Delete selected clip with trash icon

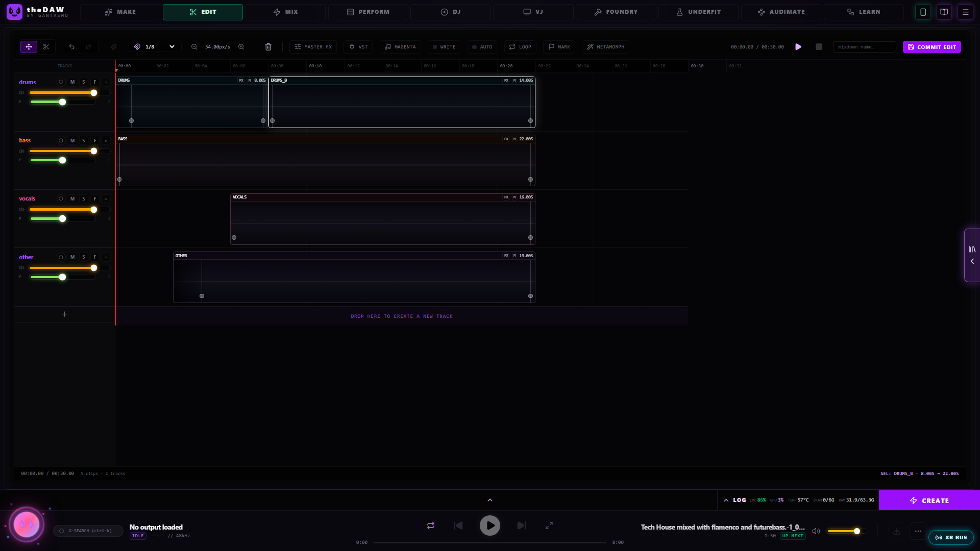point(268,47)
